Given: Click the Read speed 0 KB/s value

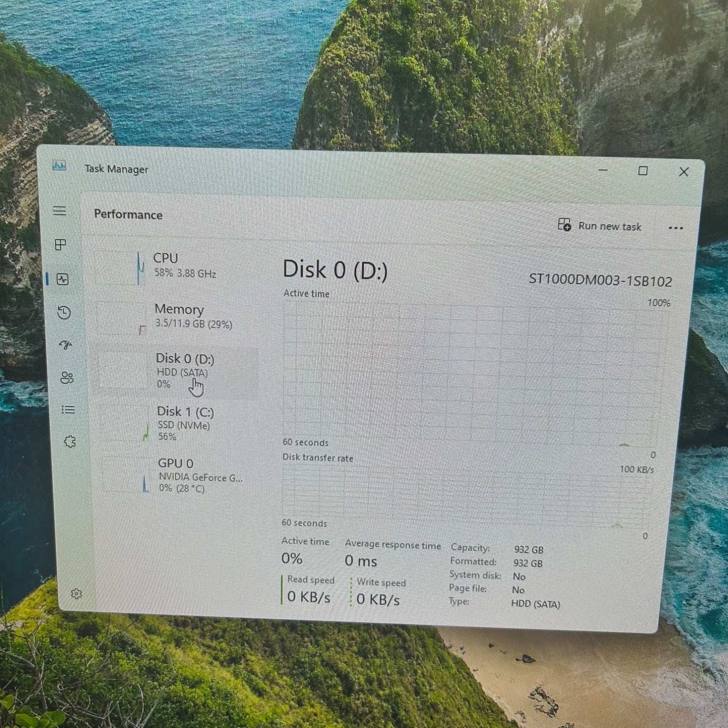Looking at the screenshot, I should point(309,596).
